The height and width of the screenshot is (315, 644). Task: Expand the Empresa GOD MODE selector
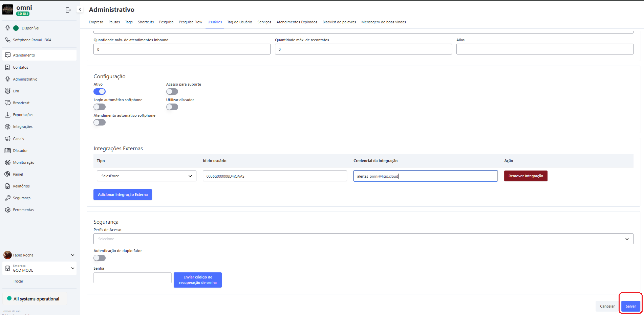72,268
